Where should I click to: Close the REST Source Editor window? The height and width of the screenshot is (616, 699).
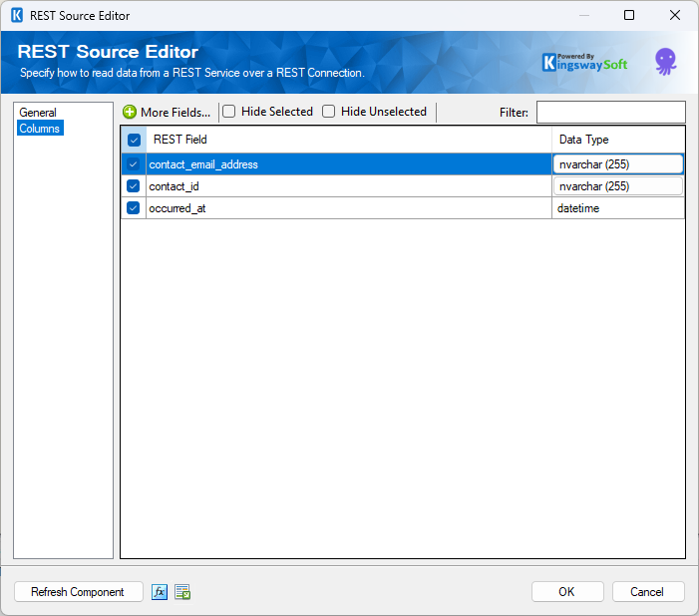[x=675, y=15]
